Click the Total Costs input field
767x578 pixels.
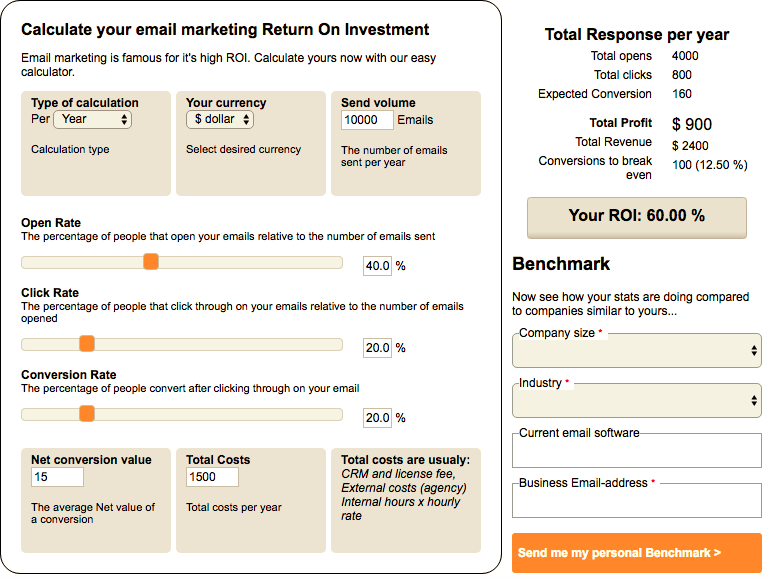(212, 477)
